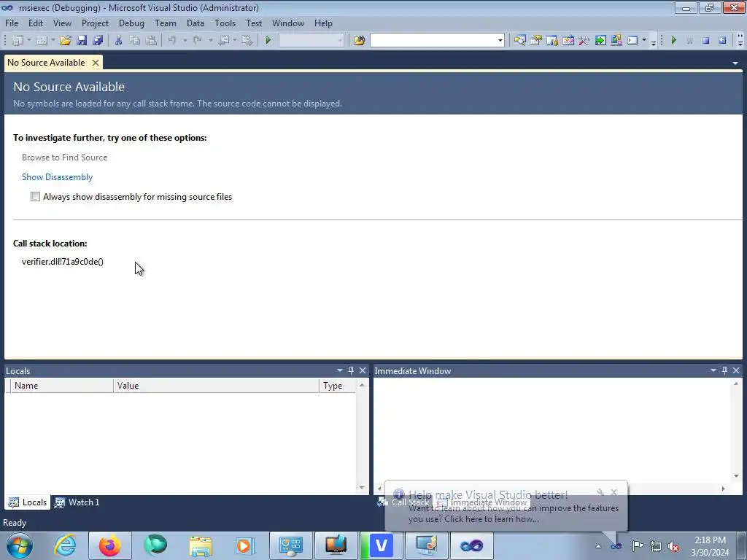Close the No Source Available tab
The image size is (747, 560).
coord(96,63)
